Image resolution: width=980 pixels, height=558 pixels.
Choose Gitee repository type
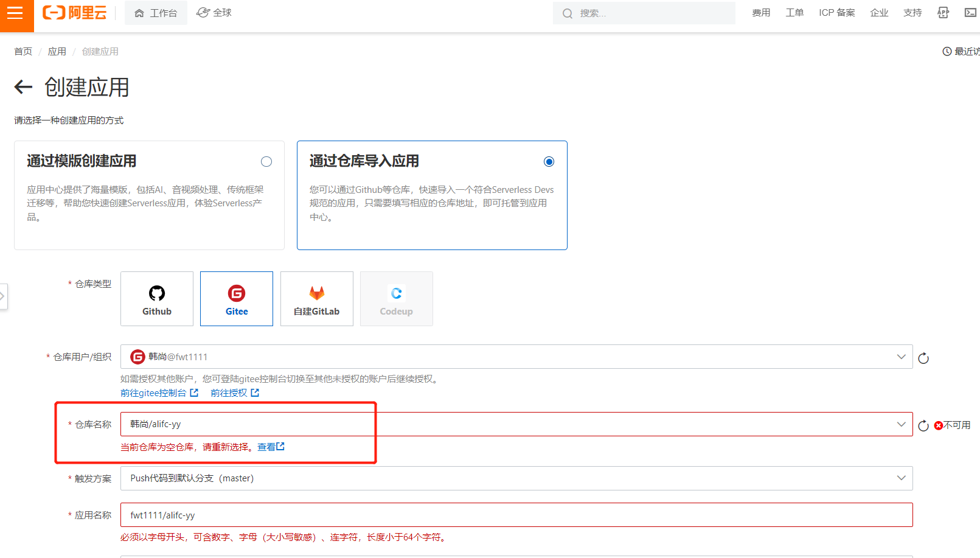[x=237, y=299]
